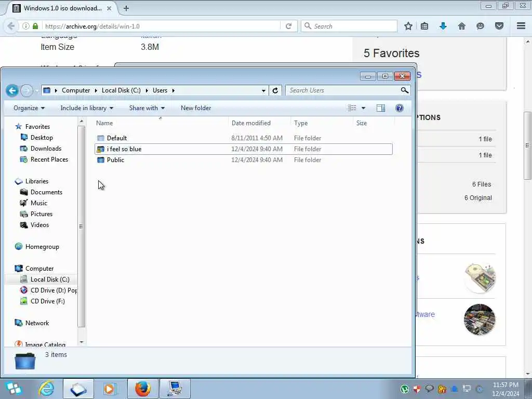Open Windows Start button

pyautogui.click(x=14, y=389)
